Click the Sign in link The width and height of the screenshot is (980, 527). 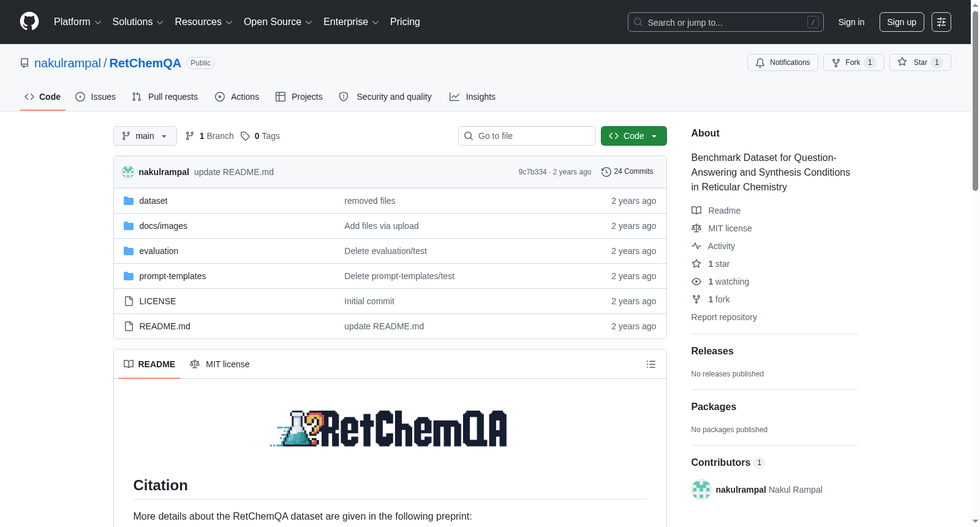point(851,22)
